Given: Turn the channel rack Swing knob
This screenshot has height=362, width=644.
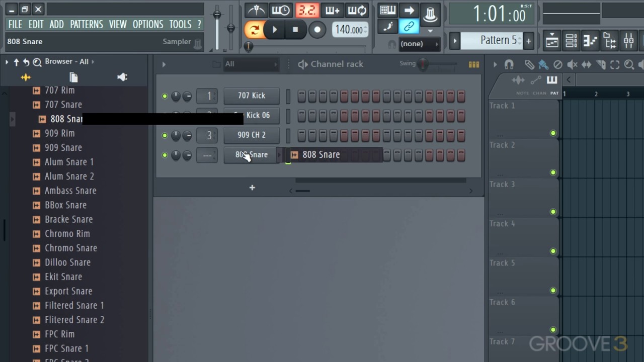Looking at the screenshot, I should (423, 64).
